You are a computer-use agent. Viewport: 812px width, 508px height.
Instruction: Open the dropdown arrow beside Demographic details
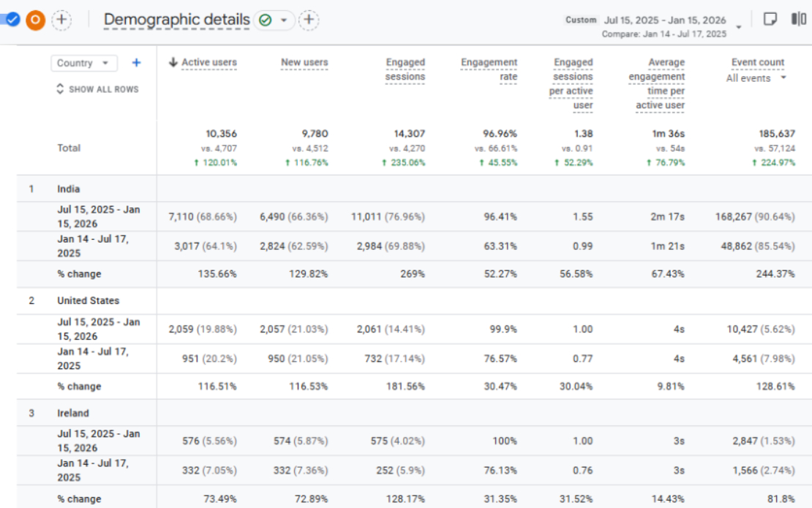(284, 20)
